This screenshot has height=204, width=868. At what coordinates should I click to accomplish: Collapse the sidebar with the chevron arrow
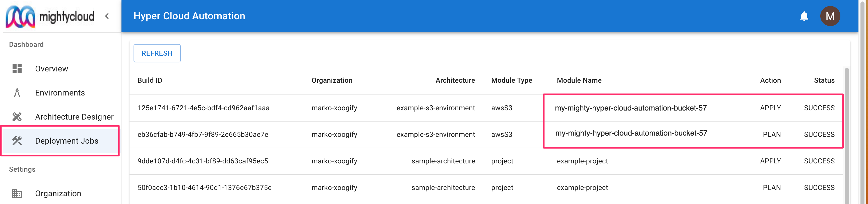point(107,16)
